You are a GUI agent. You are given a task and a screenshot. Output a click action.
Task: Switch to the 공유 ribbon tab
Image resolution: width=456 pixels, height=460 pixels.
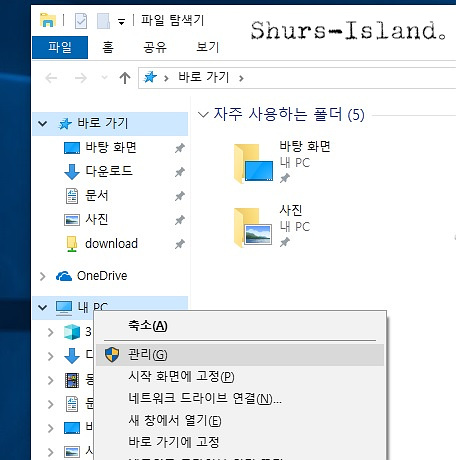pos(155,47)
